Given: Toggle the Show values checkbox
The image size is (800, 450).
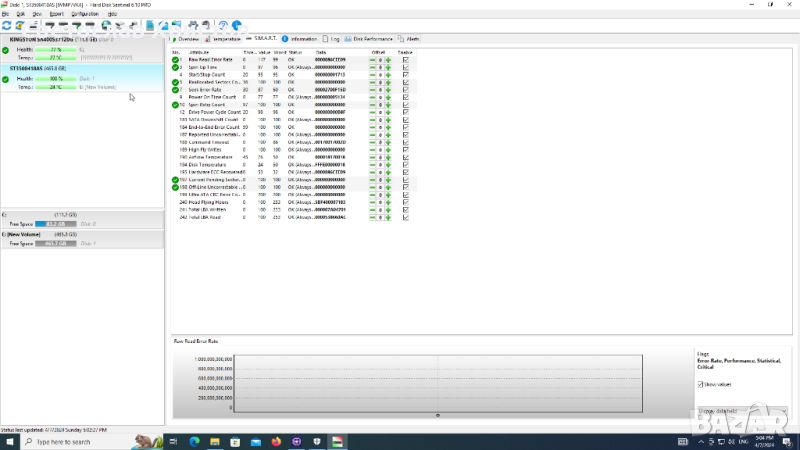Looking at the screenshot, I should 700,384.
